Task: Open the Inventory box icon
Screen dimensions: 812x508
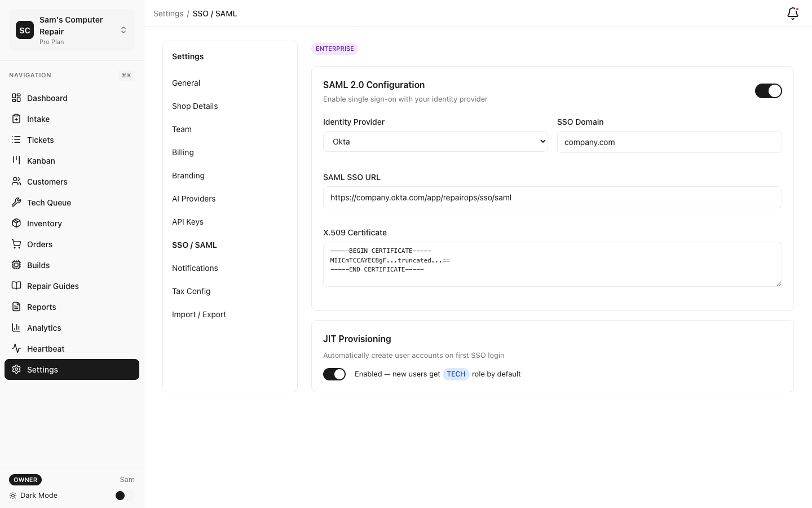Action: tap(17, 223)
